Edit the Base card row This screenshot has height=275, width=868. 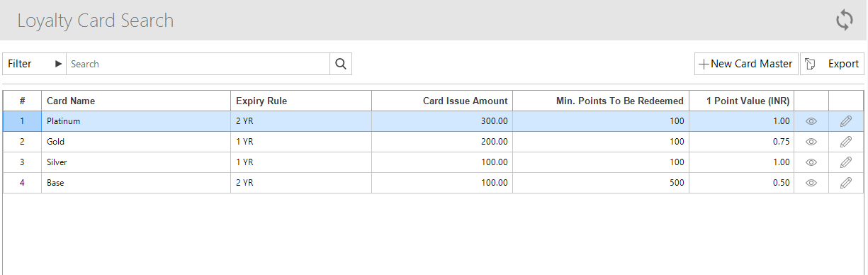tap(845, 183)
